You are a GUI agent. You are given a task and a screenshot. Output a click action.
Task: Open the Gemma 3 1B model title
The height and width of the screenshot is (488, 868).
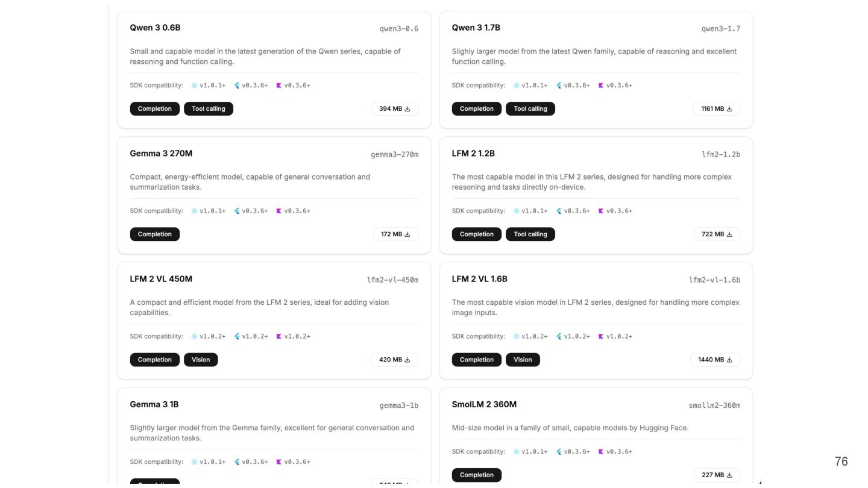(154, 404)
